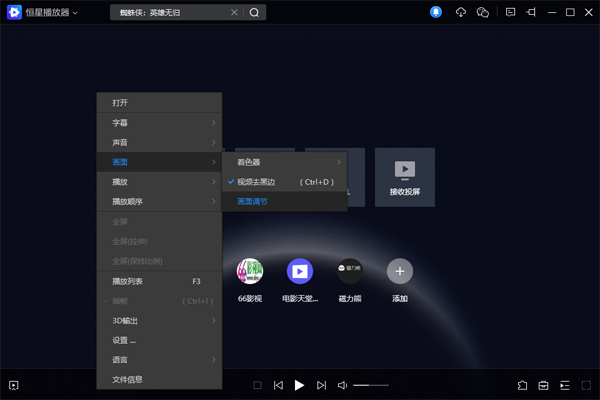Choose 文件信息 in the context menu
This screenshot has width=600, height=400.
click(158, 379)
